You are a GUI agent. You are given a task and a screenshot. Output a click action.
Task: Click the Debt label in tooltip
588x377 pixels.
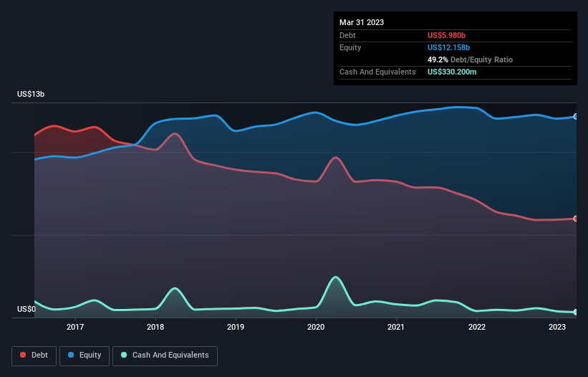click(x=347, y=35)
